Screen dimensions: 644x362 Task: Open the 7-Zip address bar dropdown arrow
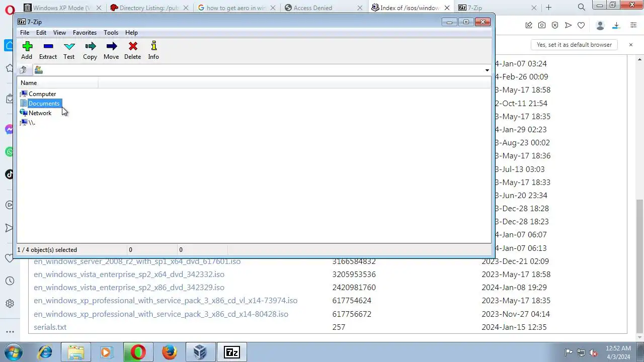click(487, 70)
